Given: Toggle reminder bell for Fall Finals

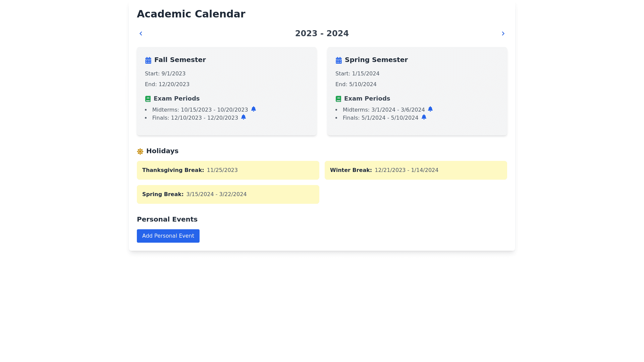Looking at the screenshot, I should click(244, 117).
